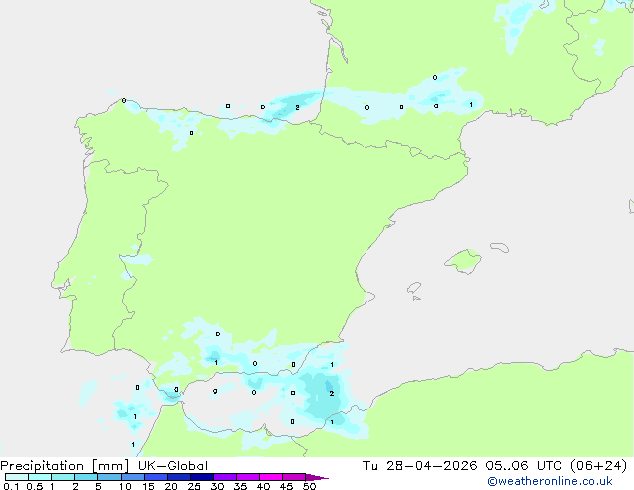
Task: Pick the 40–45 mm magenta legend swatch
Action: pyautogui.click(x=271, y=477)
